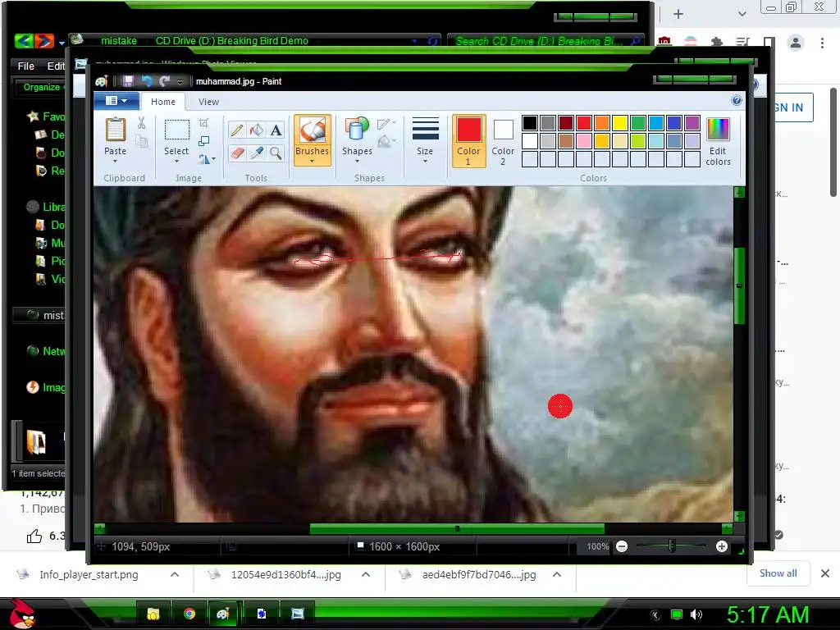Click the Undo arrow in quick access
This screenshot has height=630, width=840.
pos(146,81)
